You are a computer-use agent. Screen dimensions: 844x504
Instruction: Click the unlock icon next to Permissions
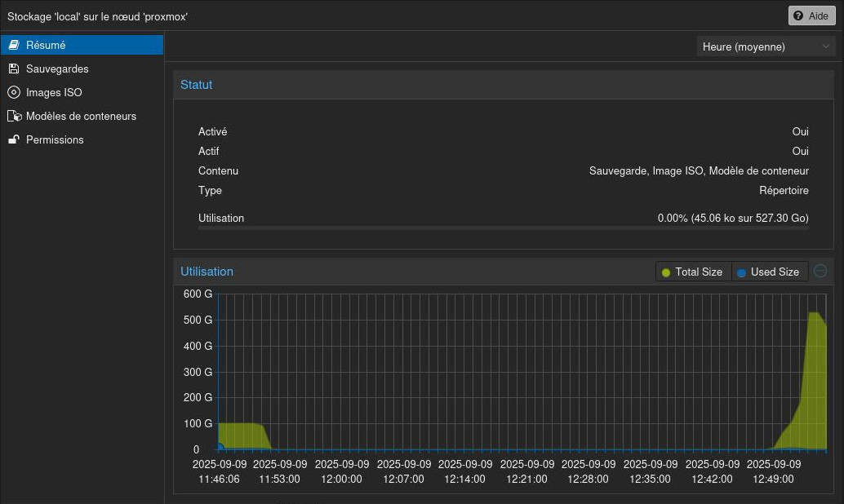pyautogui.click(x=13, y=140)
